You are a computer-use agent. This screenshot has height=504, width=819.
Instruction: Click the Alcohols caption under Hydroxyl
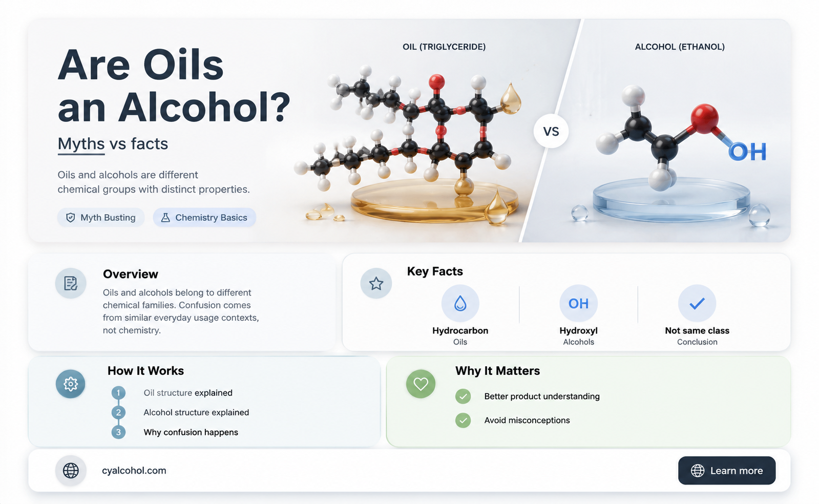pos(578,342)
